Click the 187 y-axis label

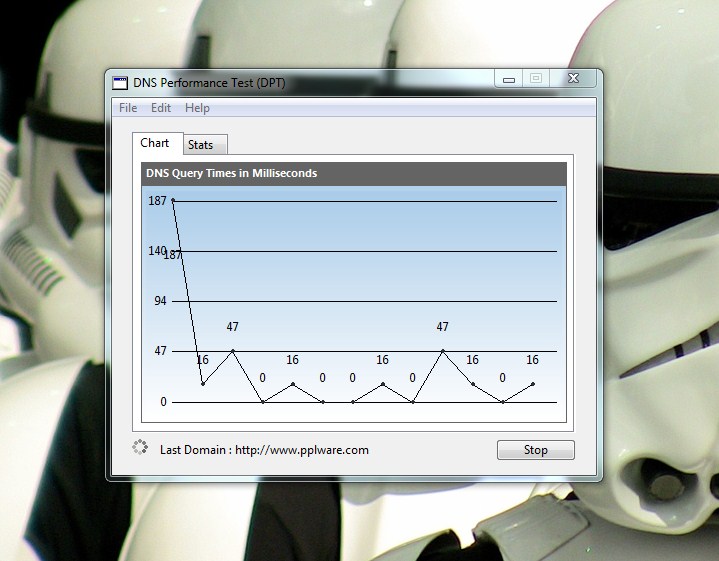pyautogui.click(x=157, y=201)
